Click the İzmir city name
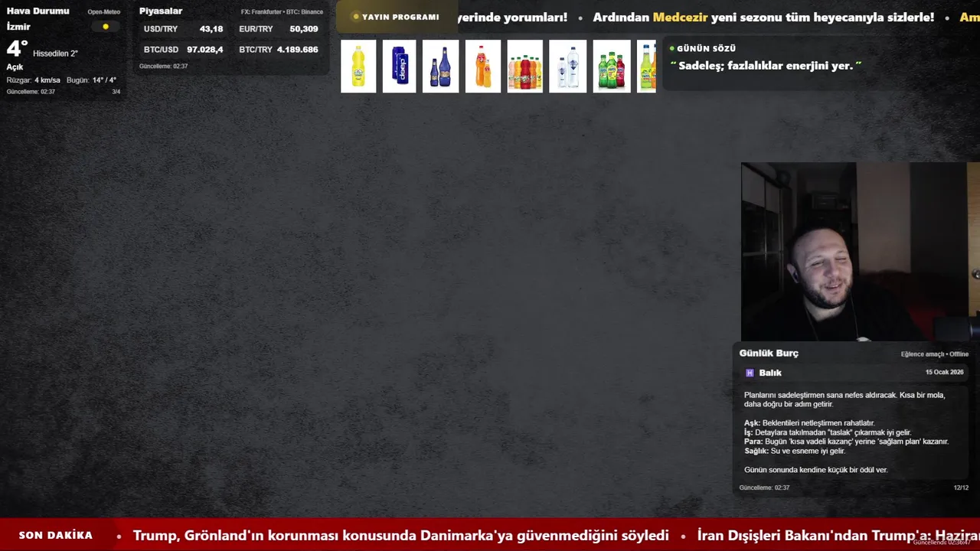This screenshot has height=551, width=980. (x=18, y=27)
